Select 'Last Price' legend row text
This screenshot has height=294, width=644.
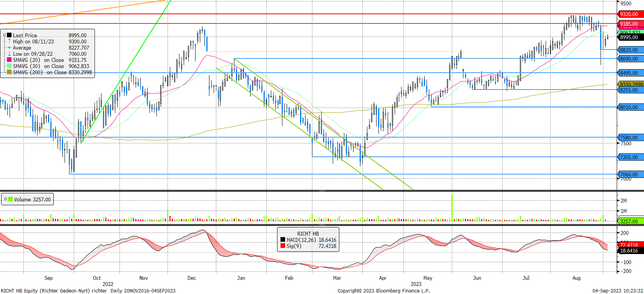25,35
